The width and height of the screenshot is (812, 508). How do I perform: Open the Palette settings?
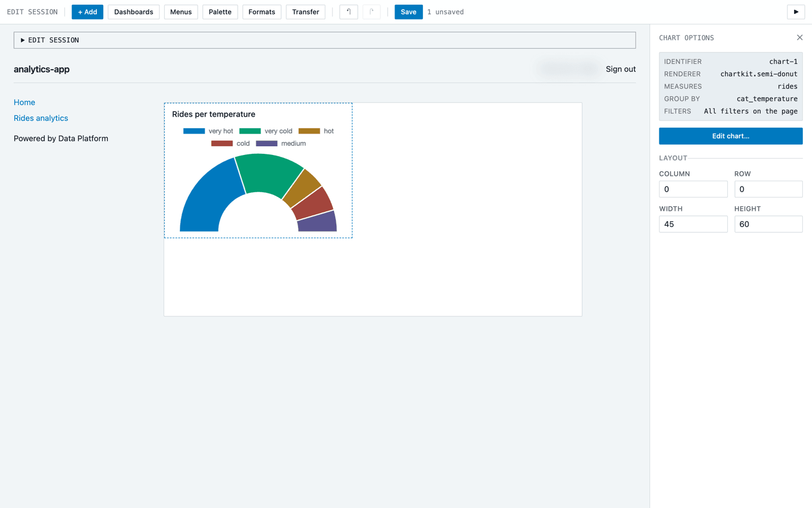point(220,12)
